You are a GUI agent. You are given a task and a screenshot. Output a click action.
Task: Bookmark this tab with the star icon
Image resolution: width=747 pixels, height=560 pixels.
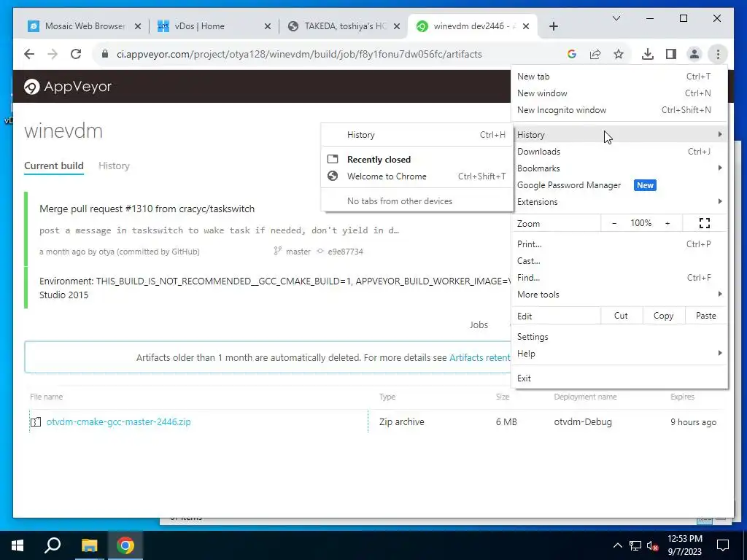click(x=619, y=54)
